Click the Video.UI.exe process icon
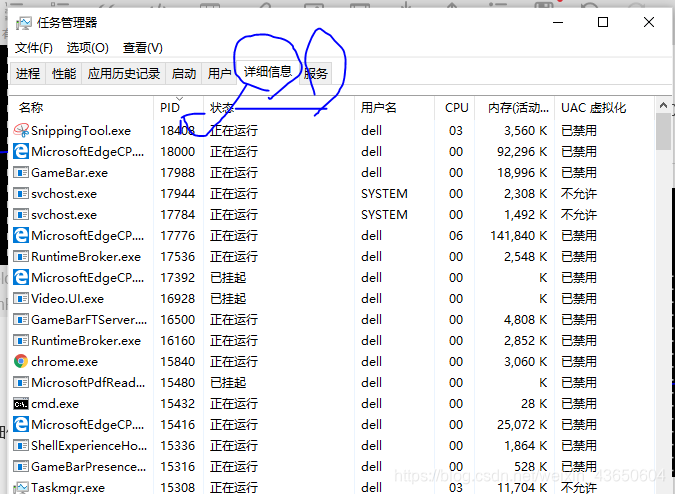The image size is (675, 494). tap(21, 299)
